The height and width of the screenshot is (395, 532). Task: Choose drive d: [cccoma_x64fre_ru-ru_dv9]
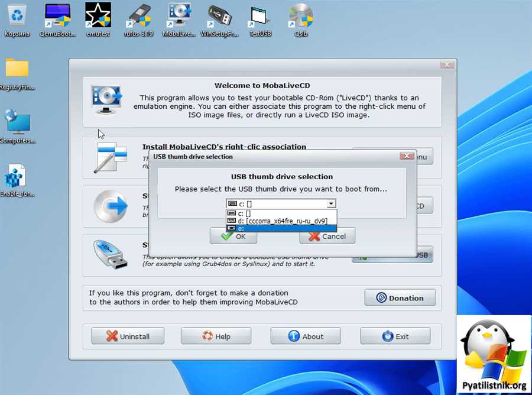click(x=281, y=221)
